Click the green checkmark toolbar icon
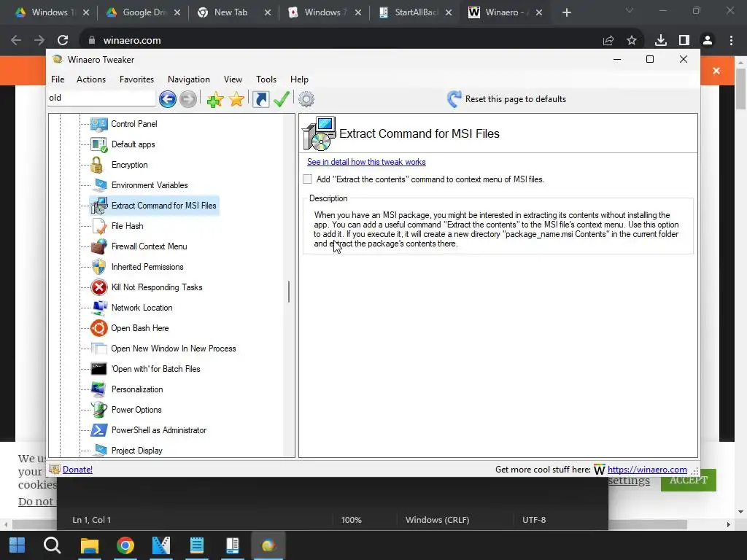This screenshot has width=747, height=560. coord(282,99)
